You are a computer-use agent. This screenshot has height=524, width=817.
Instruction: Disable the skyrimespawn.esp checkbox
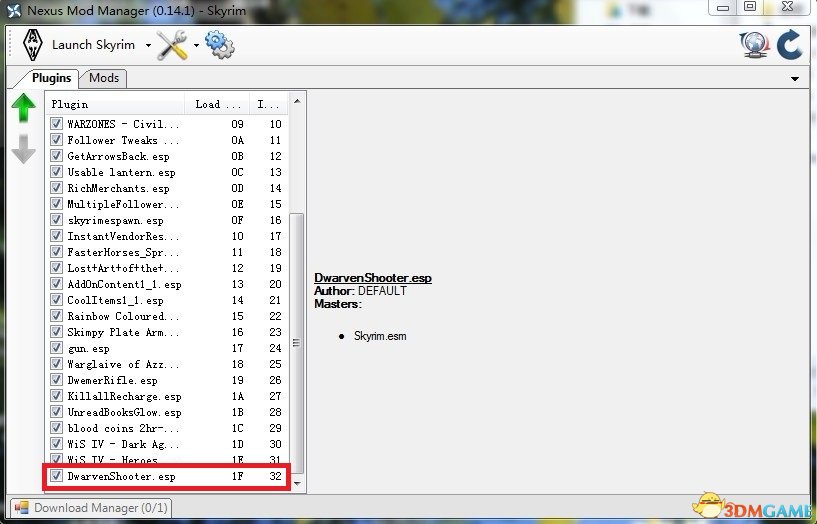(56, 220)
